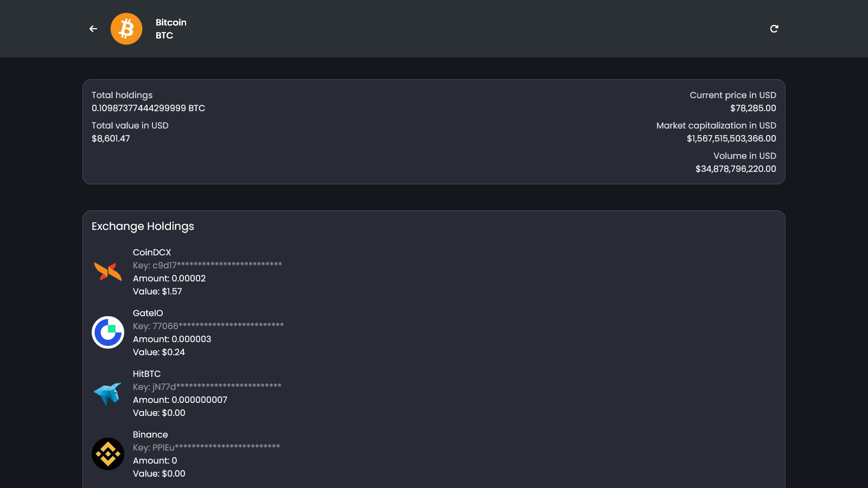Click the GateIO exchange name

148,313
